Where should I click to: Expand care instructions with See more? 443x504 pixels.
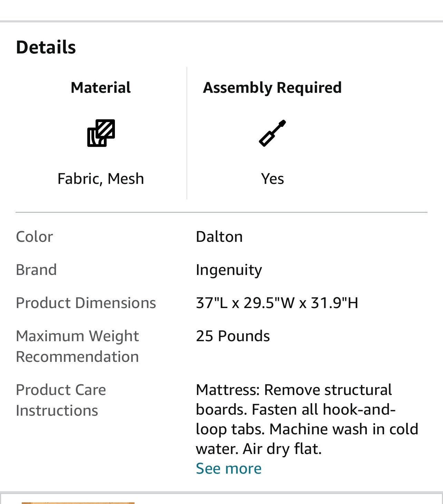228,468
